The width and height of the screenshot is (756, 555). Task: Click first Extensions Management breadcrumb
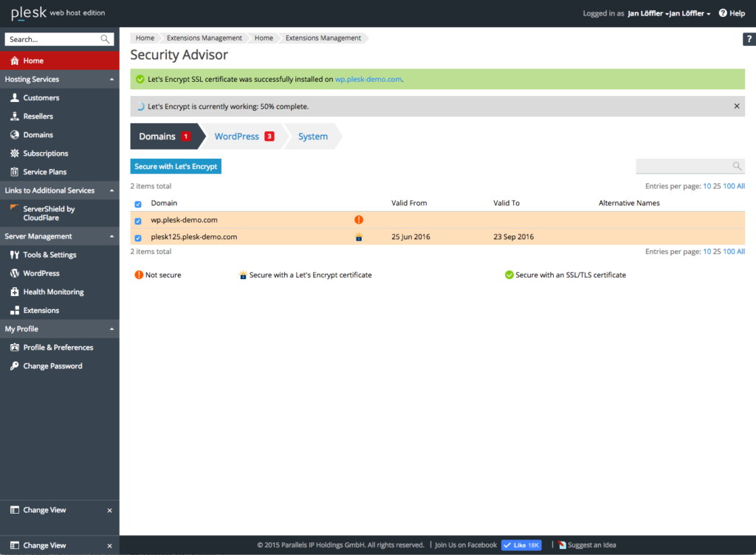(x=205, y=38)
